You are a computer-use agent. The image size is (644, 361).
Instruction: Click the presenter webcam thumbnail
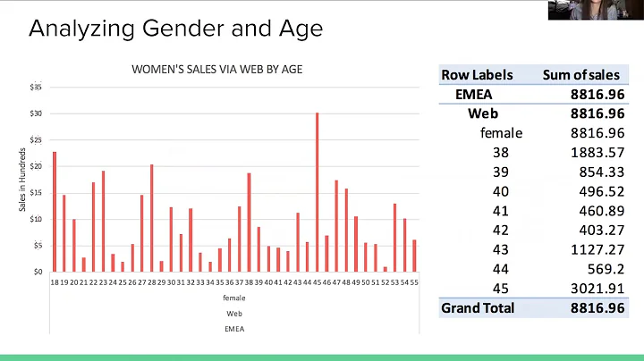pos(596,10)
